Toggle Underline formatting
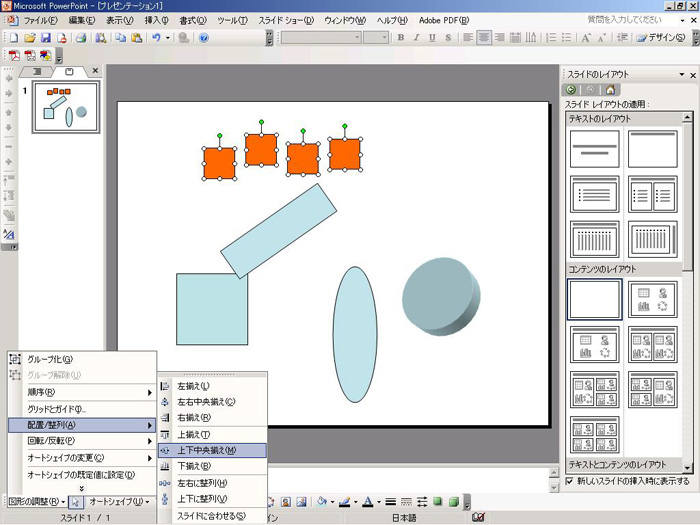 point(432,38)
